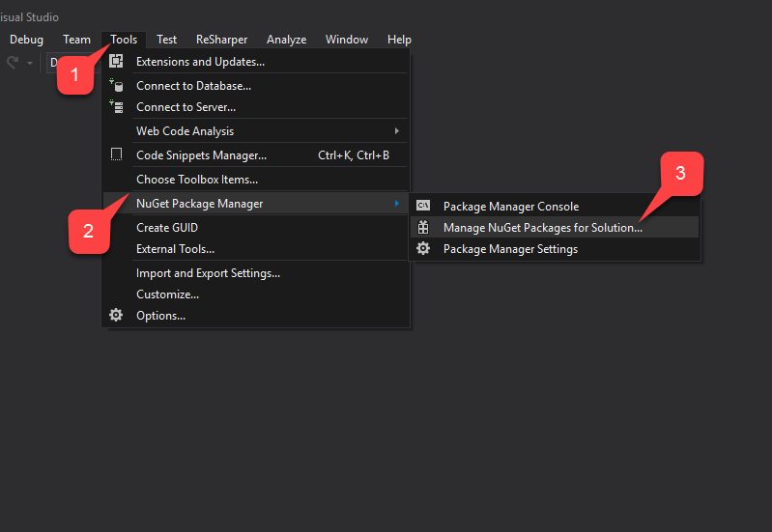Open the ReSharper menu
This screenshot has width=772, height=532.
[x=221, y=40]
